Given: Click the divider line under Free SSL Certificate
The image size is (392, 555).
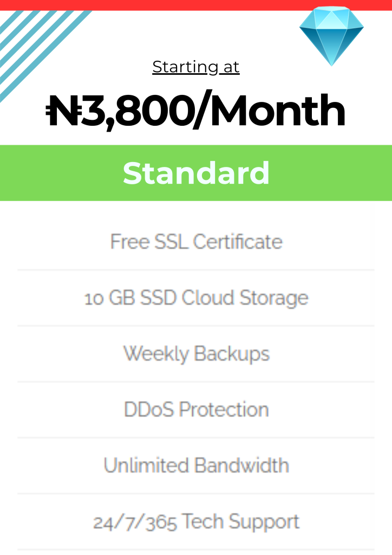Looking at the screenshot, I should [196, 269].
